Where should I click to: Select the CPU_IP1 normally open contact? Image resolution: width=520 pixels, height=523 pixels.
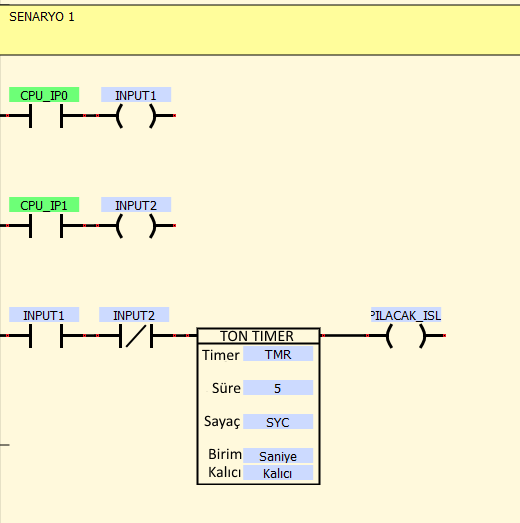click(x=46, y=226)
